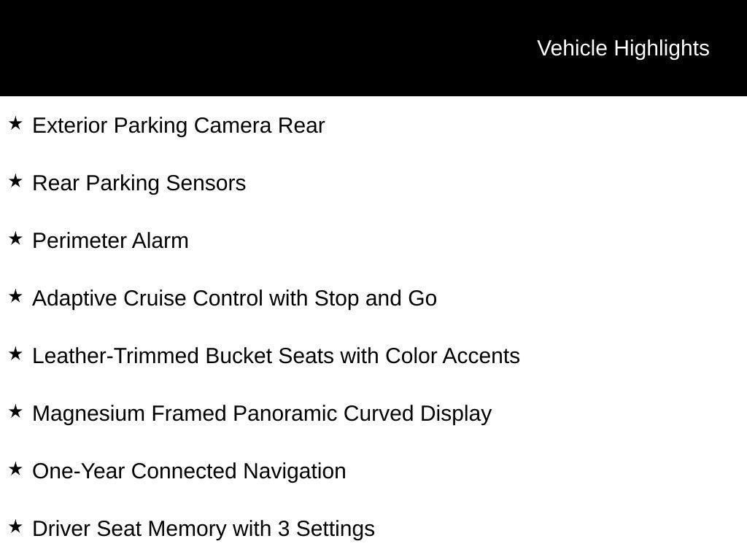The image size is (747, 560).
Task: Click the star beside Exterior Parking Camera Rear
Action: coord(15,123)
